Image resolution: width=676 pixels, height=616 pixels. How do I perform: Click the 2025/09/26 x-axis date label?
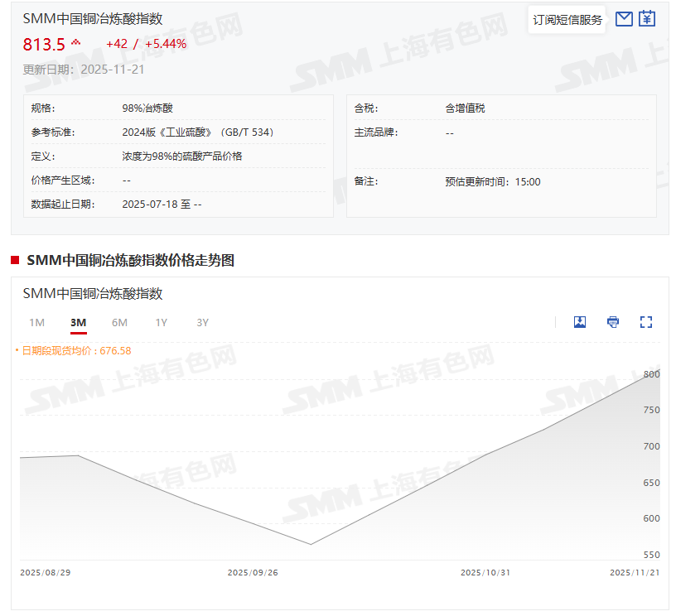tap(253, 572)
